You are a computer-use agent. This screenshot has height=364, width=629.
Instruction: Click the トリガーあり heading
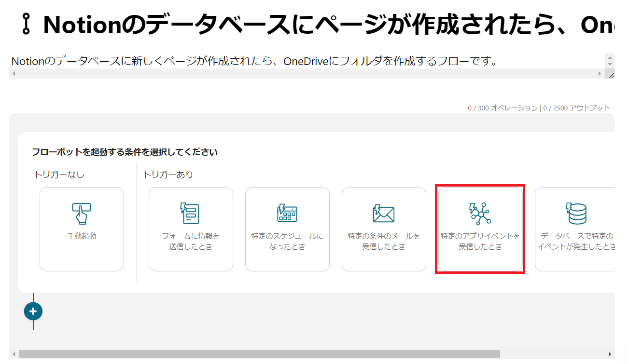(168, 175)
